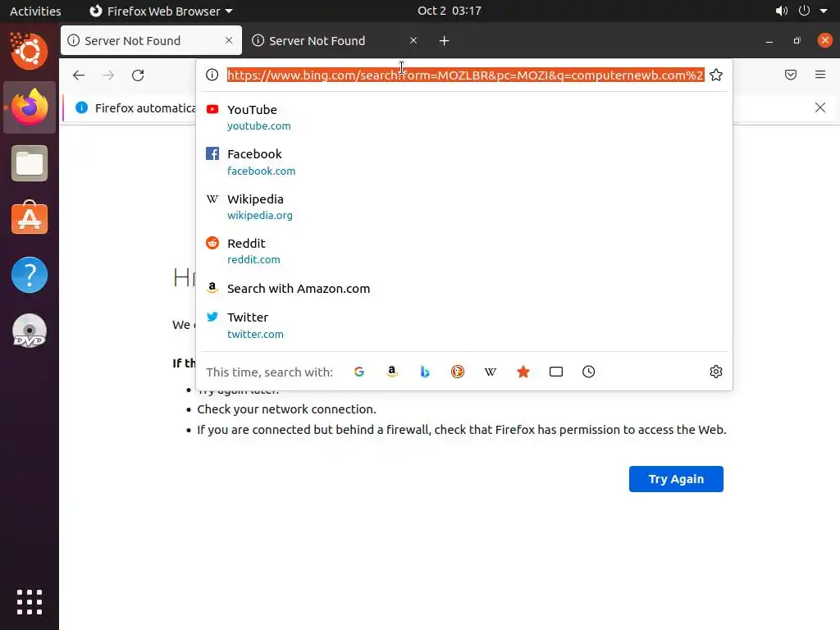Viewport: 840px width, 630px height.
Task: Open Files manager in the dock
Action: (x=30, y=163)
